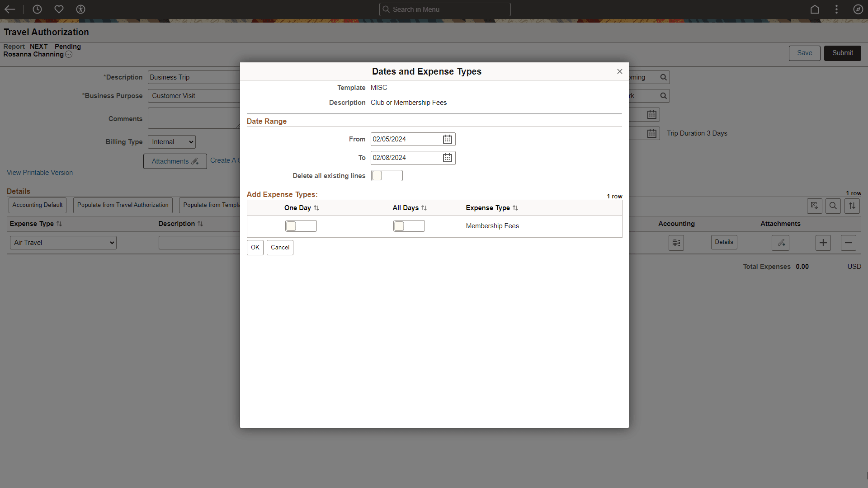
Task: Open the NavBar compass icon
Action: coord(858,9)
